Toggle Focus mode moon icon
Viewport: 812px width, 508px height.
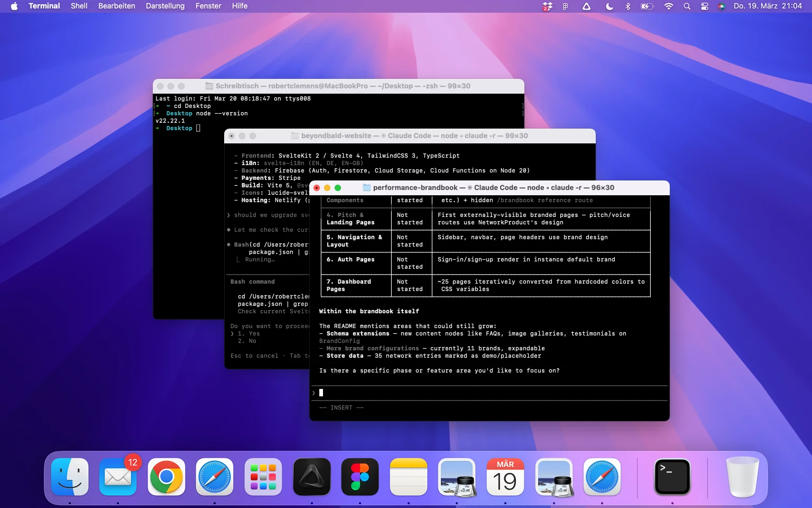coord(609,6)
